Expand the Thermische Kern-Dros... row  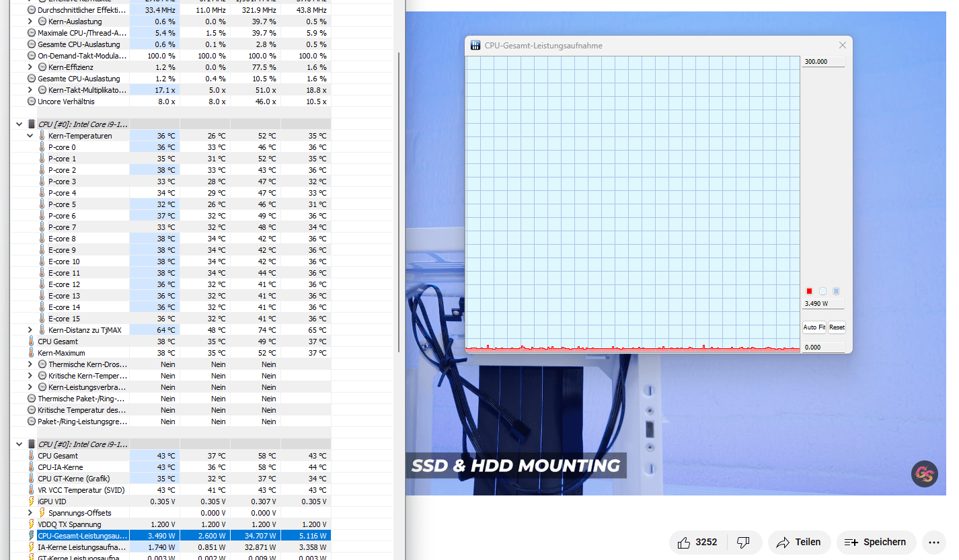(30, 364)
